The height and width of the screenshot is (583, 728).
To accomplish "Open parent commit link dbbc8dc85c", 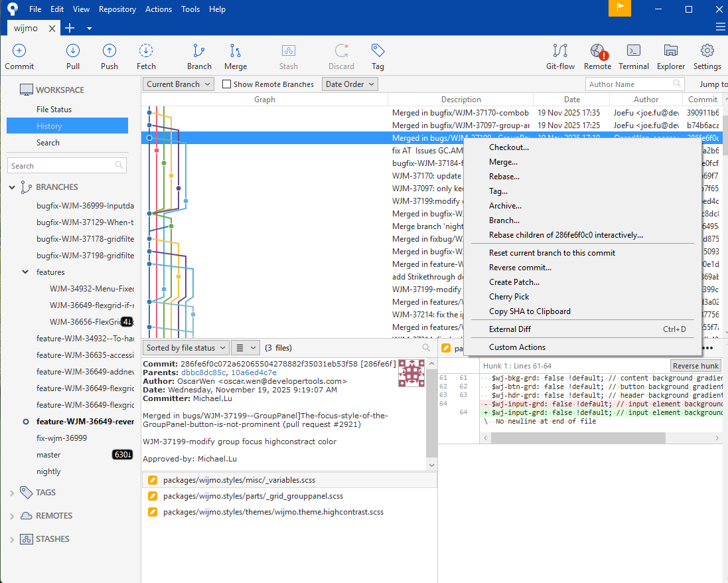I will [203, 372].
